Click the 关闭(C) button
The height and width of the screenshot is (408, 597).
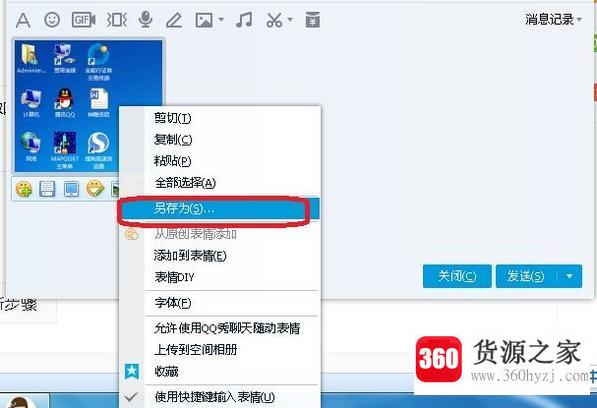(x=457, y=276)
